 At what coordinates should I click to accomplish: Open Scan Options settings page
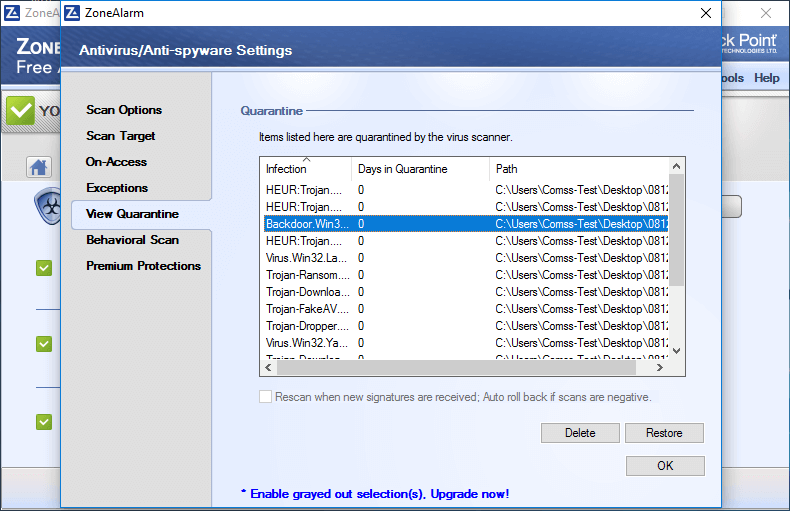coord(124,110)
